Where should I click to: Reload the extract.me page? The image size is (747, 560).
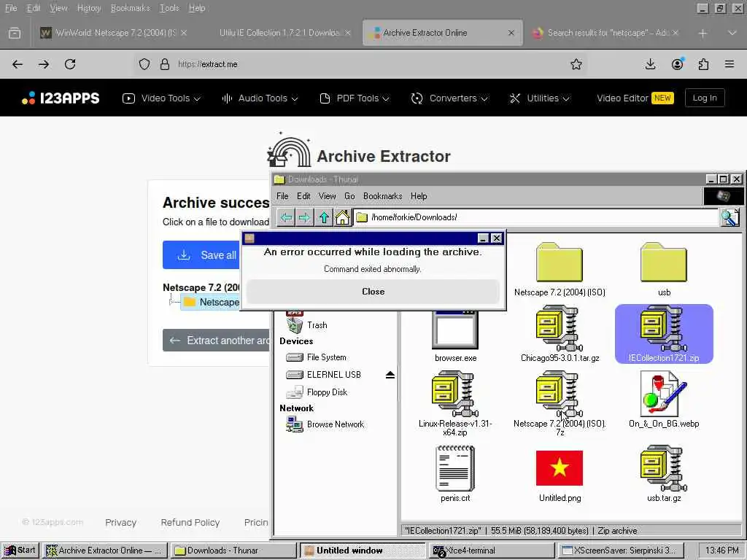70,64
